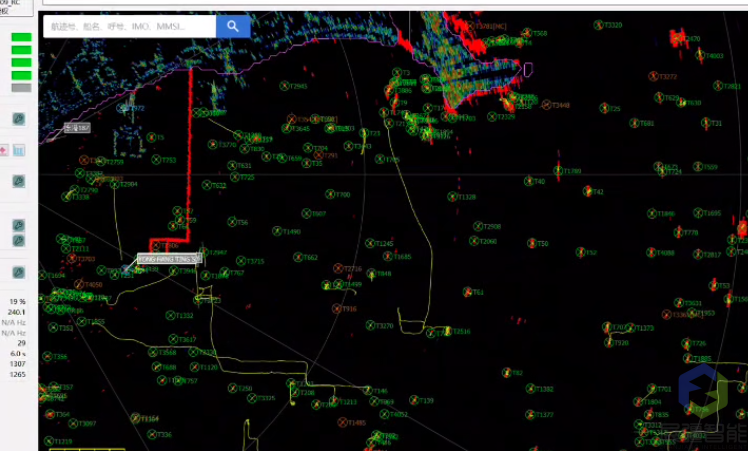Select radar target T250
The image size is (748, 451).
point(232,388)
